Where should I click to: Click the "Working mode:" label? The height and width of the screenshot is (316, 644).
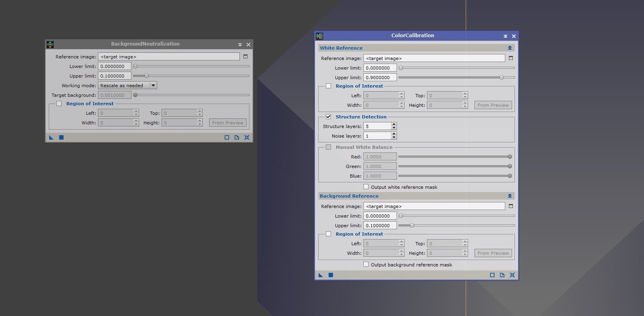[79, 86]
